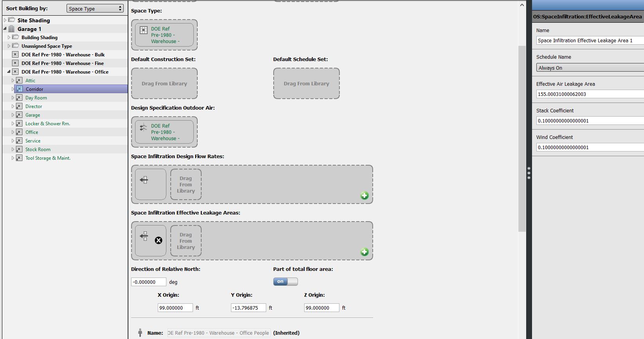The height and width of the screenshot is (339, 644).
Task: Click the Effective Air Leakage Area field
Action: [x=590, y=94]
